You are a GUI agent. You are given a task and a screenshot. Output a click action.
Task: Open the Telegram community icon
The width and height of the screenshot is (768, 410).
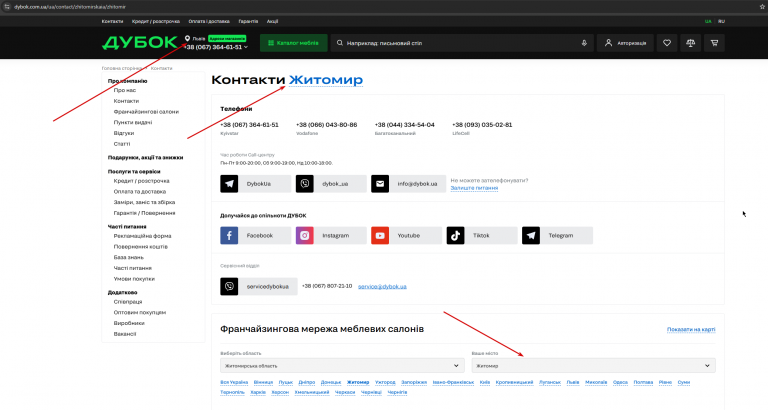coord(531,236)
